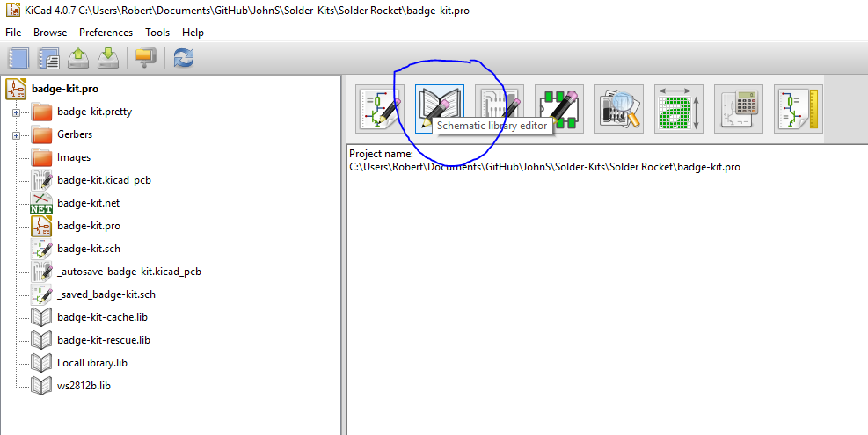Launch the page layout editor
Screen dimensions: 868x435
(799, 109)
